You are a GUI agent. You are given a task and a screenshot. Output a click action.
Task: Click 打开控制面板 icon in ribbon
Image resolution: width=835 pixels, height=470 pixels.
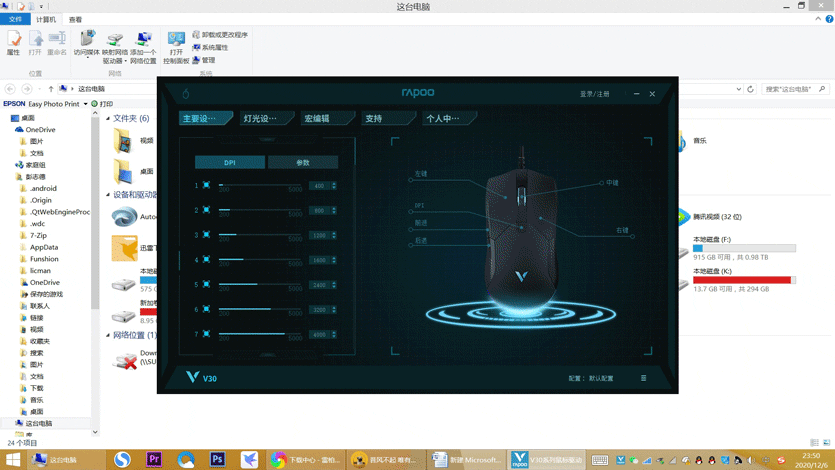pyautogui.click(x=176, y=47)
